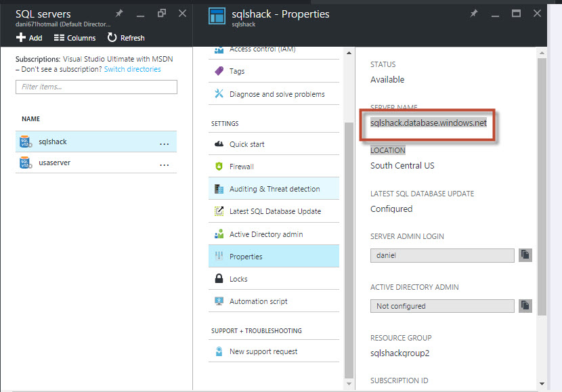Click the Filter items search box
This screenshot has height=392, width=562.
point(96,87)
